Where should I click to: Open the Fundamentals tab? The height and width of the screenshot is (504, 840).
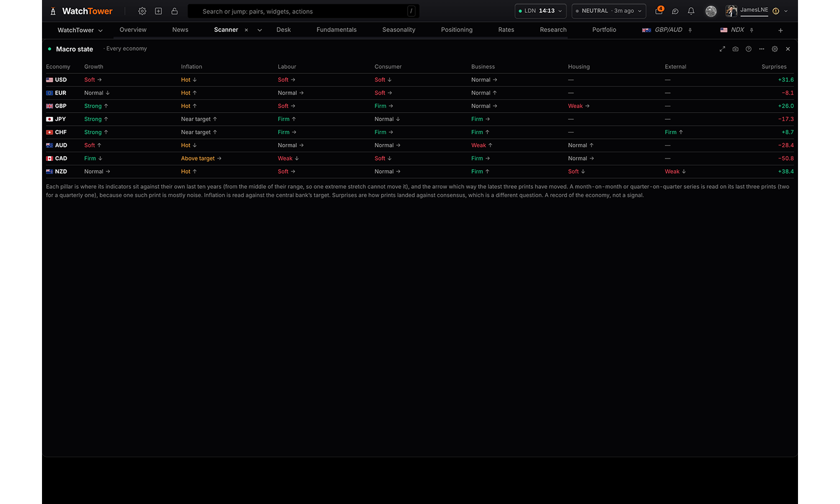click(337, 30)
